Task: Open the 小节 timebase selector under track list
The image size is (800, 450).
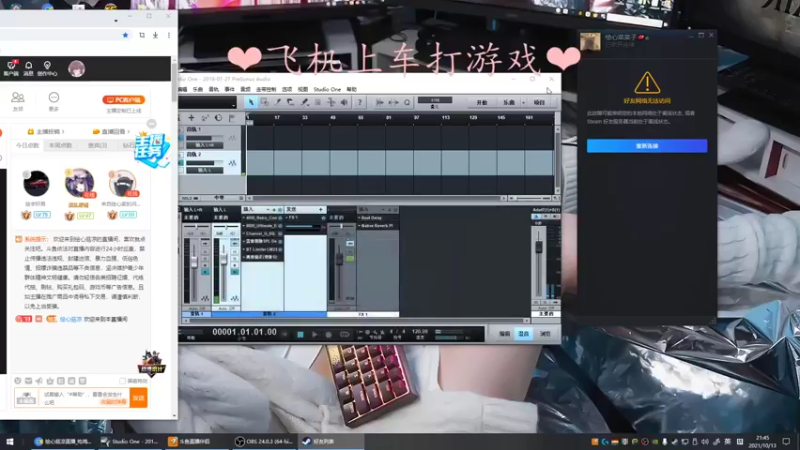Action: pyautogui.click(x=219, y=198)
